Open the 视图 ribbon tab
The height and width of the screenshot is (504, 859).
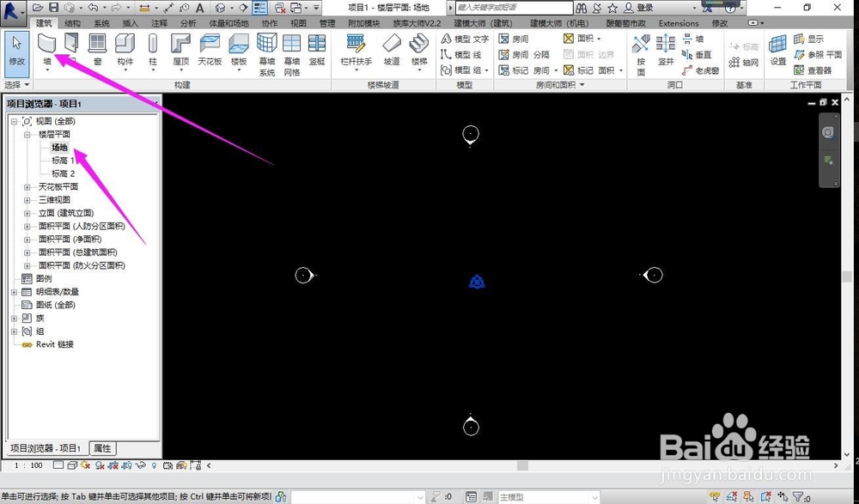tap(299, 23)
